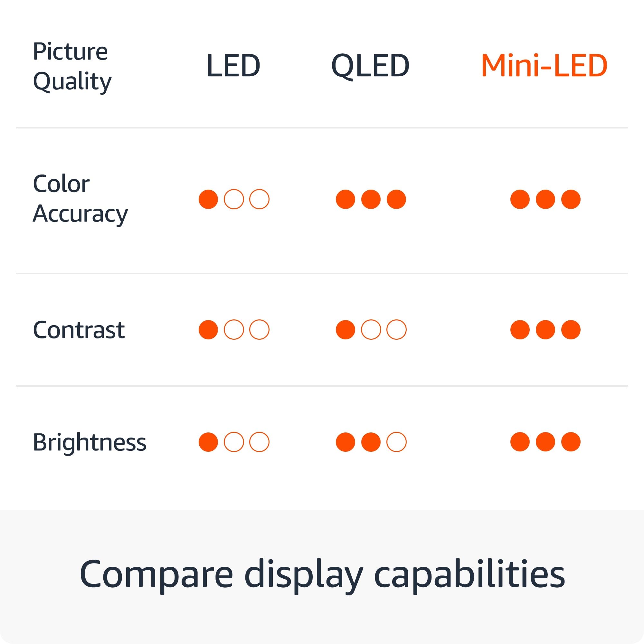Click the last empty dot in LED Contrast
The width and height of the screenshot is (644, 644).
[259, 330]
